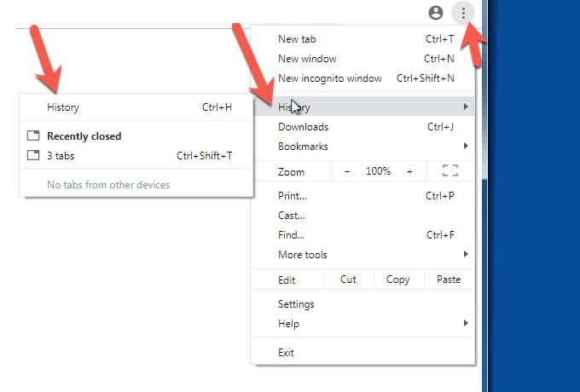Expand the Help submenu arrow
Screen dimensions: 580x392
466,323
